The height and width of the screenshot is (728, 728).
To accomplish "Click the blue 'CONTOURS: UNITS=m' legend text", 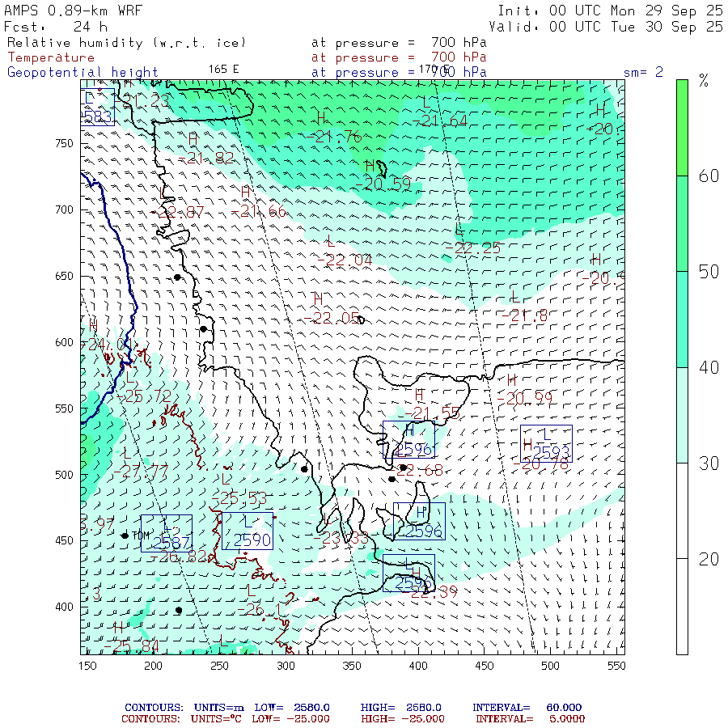I will [184, 708].
